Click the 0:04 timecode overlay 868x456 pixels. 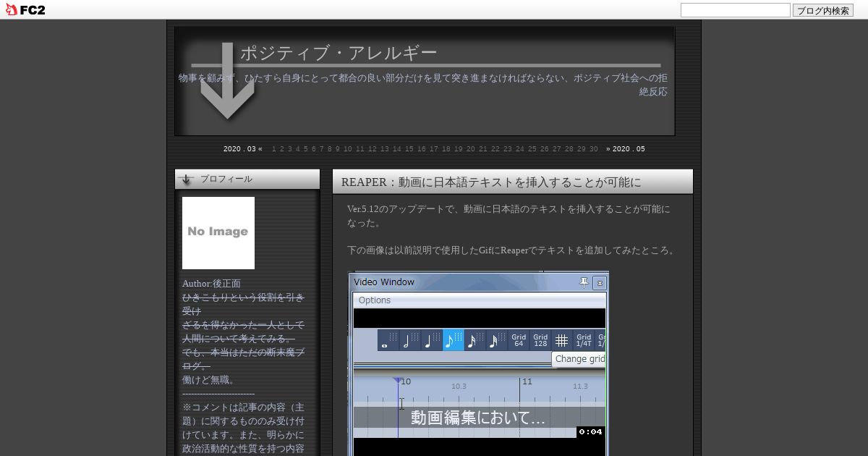click(x=590, y=432)
